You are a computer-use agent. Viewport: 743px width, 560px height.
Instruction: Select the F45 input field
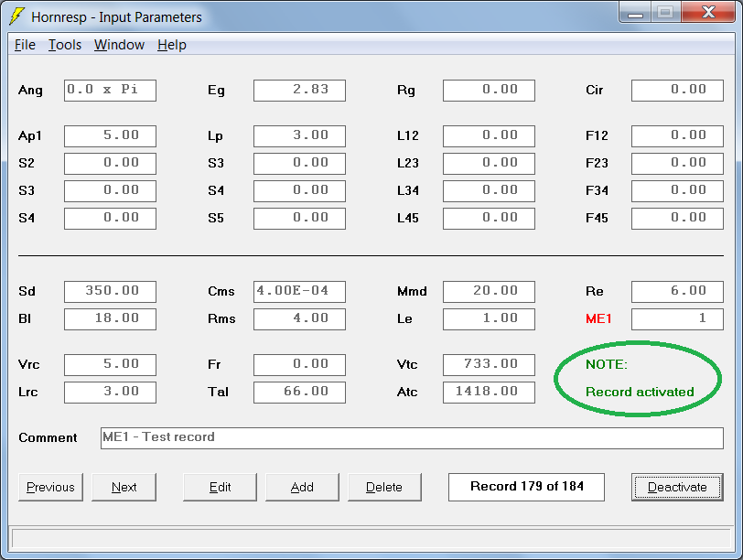(x=678, y=219)
